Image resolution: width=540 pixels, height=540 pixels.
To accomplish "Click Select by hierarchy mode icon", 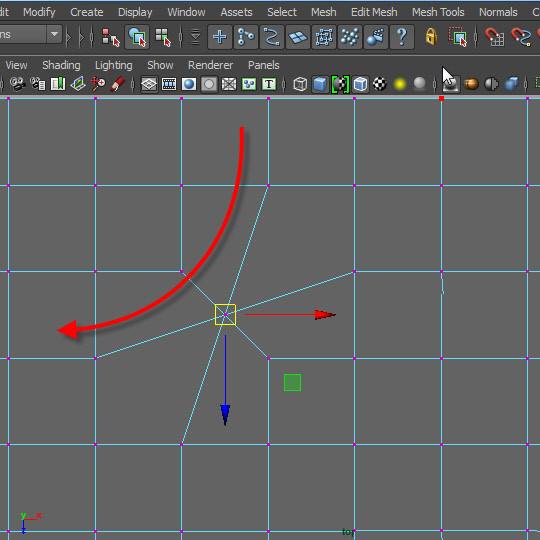I will coord(111,37).
